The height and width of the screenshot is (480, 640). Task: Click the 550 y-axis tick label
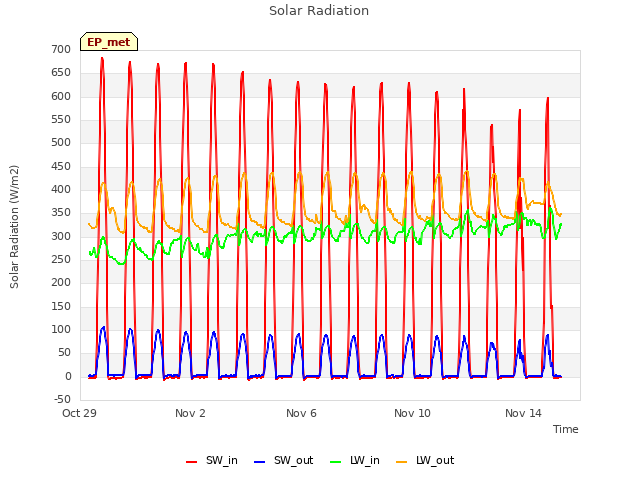pos(61,120)
